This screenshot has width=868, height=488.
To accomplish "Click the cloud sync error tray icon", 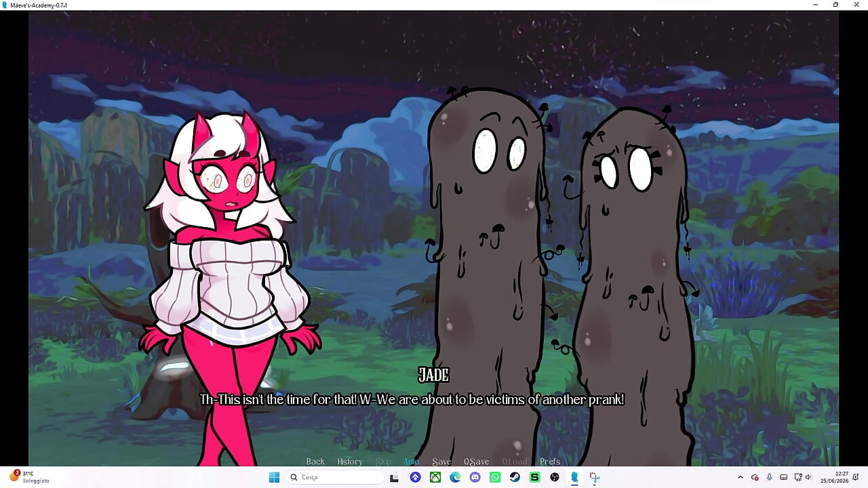I will (755, 477).
